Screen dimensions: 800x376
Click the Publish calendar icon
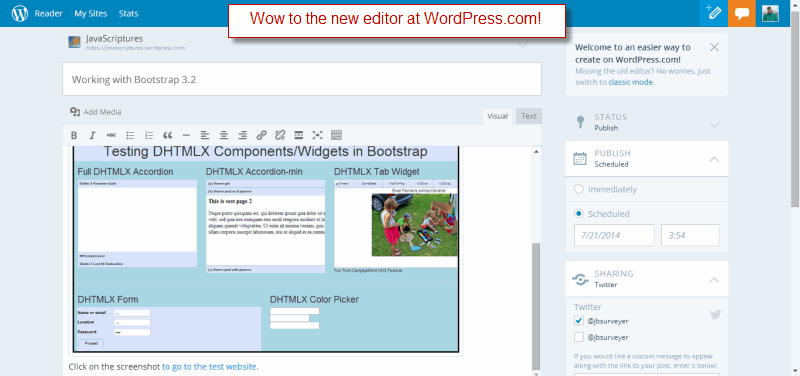(x=580, y=159)
